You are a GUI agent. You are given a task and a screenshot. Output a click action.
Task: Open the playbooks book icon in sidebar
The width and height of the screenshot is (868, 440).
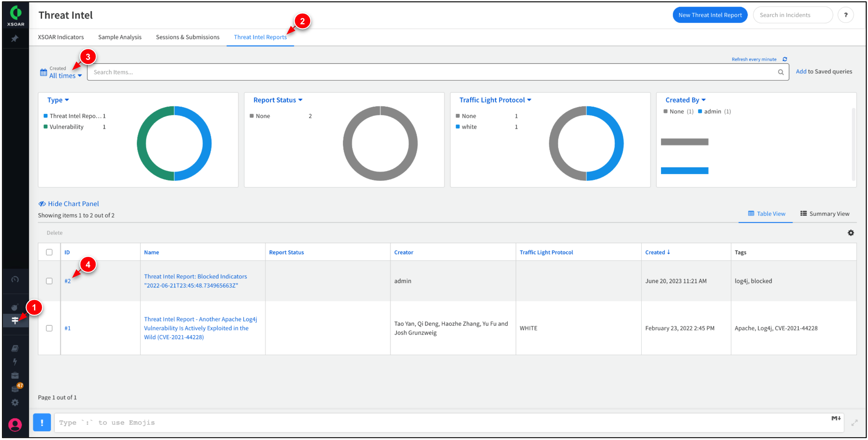click(15, 348)
